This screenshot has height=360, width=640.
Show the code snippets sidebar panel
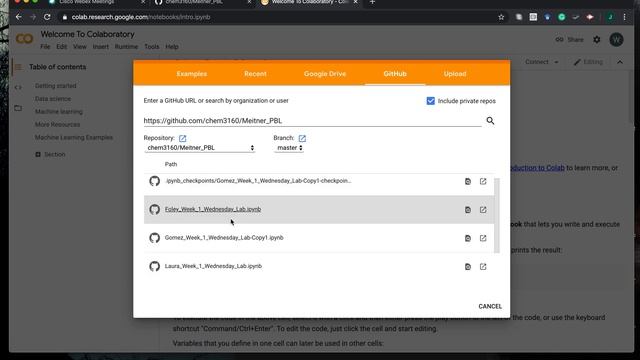[x=18, y=87]
